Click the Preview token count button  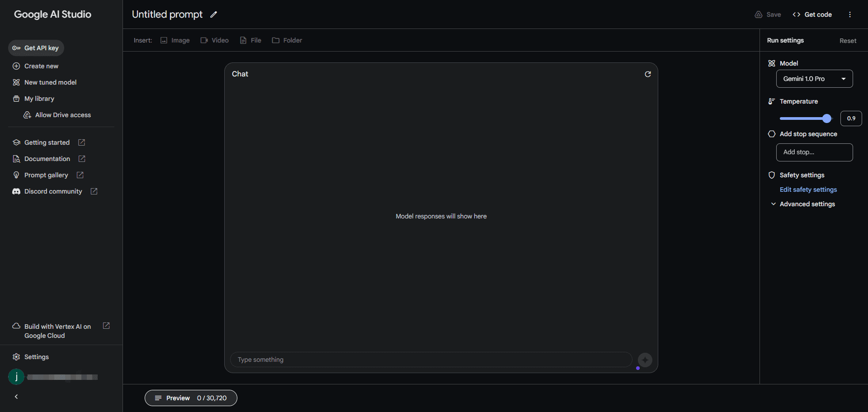click(191, 398)
